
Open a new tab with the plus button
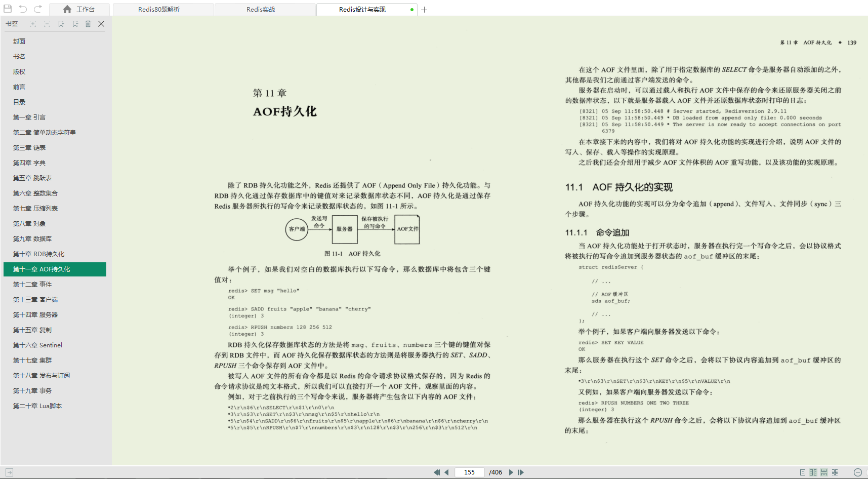[x=424, y=10]
